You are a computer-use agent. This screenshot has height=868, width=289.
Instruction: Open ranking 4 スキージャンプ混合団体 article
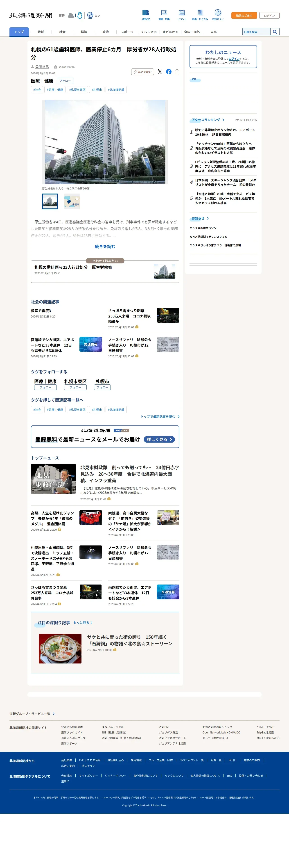[225, 182]
